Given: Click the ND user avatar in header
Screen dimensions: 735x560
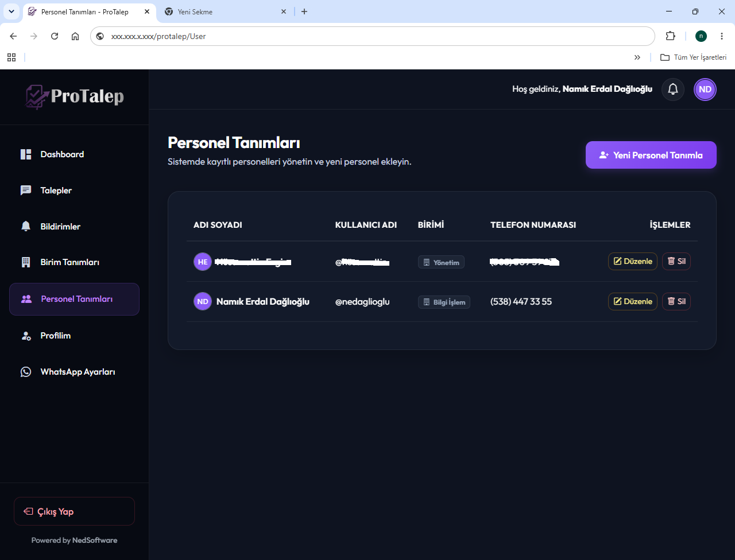Looking at the screenshot, I should click(705, 90).
